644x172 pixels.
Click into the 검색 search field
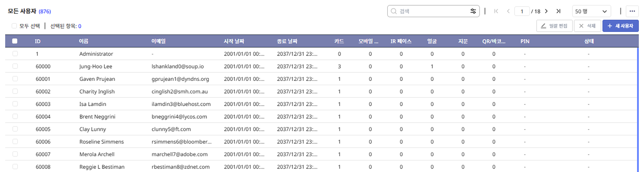[431, 11]
